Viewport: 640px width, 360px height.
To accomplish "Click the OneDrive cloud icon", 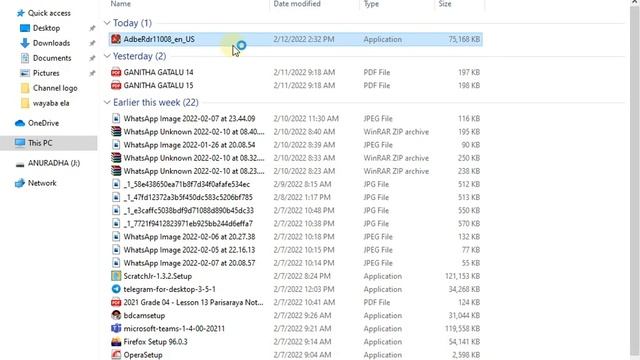I will point(20,123).
